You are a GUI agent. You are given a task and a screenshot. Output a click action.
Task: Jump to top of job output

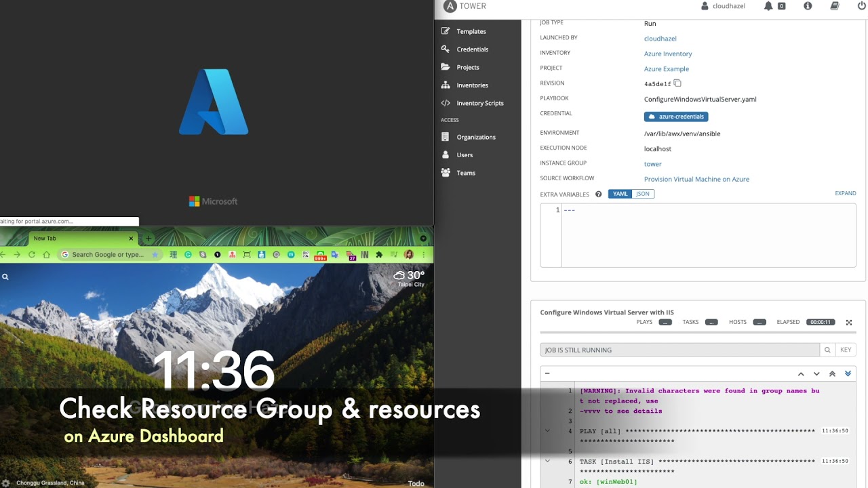(x=832, y=374)
